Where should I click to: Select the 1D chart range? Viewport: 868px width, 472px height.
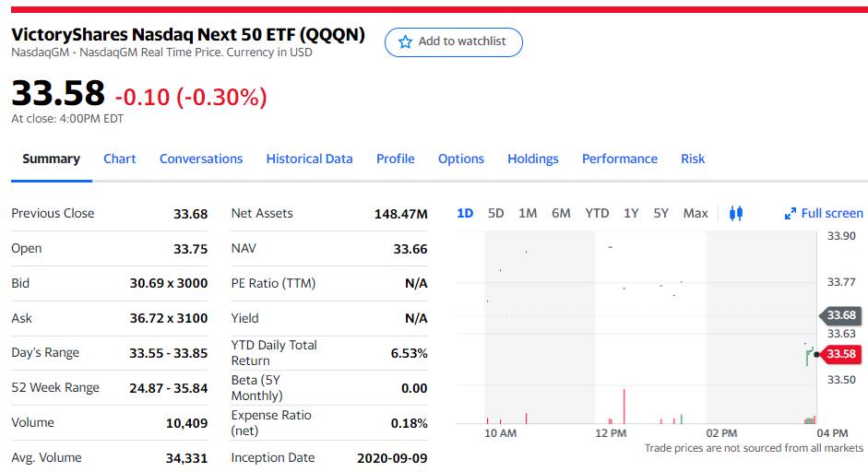tap(465, 213)
